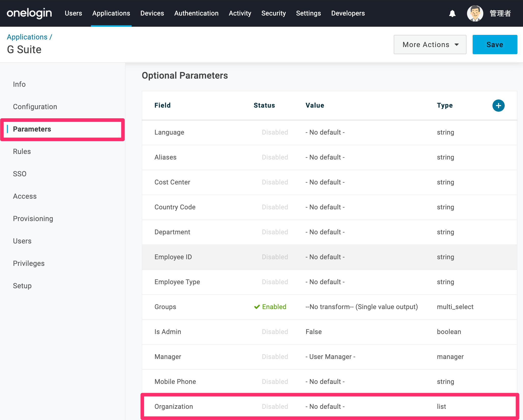Switch to the SSO tab
Viewport: 523px width, 420px height.
pyautogui.click(x=20, y=174)
